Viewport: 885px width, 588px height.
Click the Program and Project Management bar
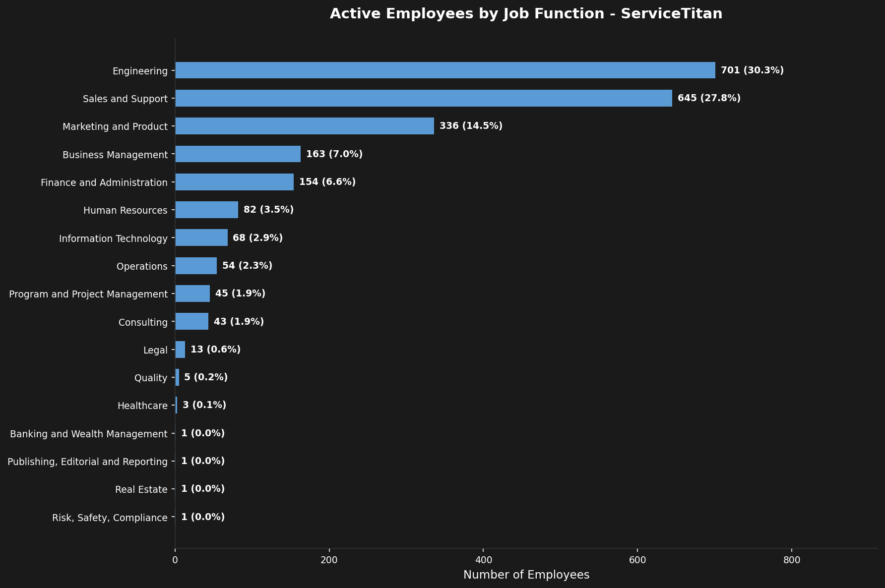[192, 294]
